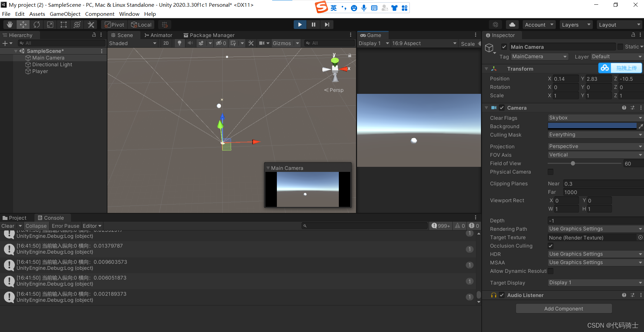This screenshot has width=644, height=332.
Task: Toggle 2D scene view mode
Action: click(x=166, y=43)
